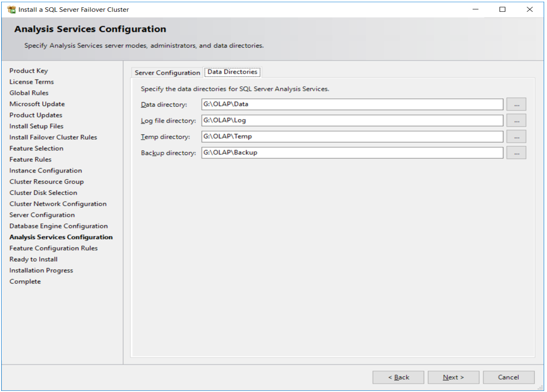
Task: Click the Temp directory path field
Action: pos(352,136)
